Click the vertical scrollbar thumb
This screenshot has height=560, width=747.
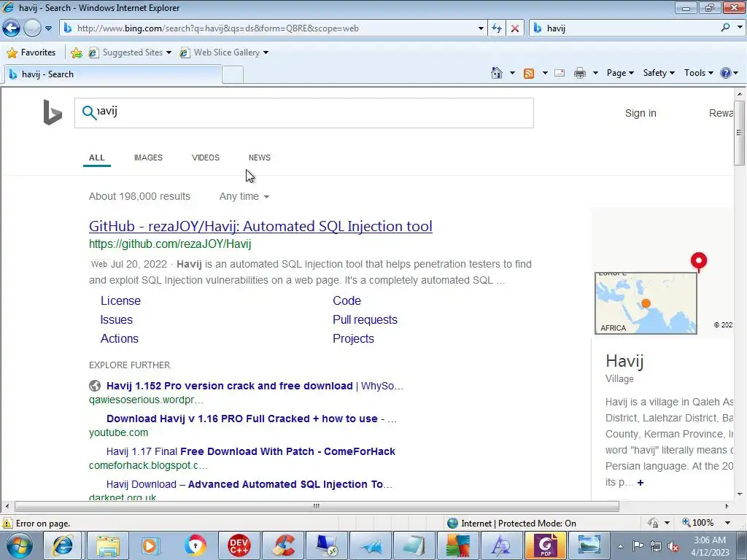tap(739, 133)
